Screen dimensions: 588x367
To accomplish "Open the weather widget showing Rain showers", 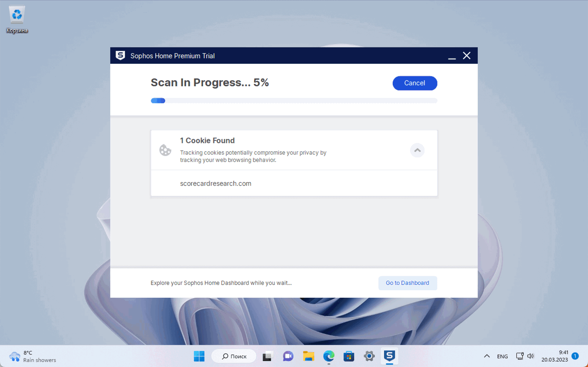I will [33, 356].
